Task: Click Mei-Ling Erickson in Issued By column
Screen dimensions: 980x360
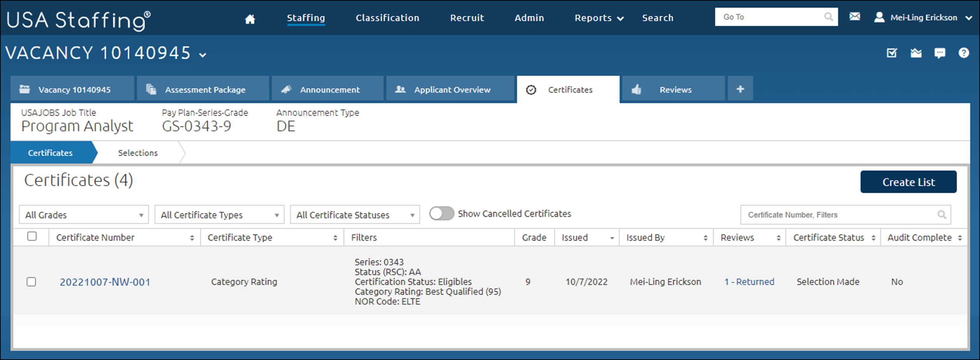Action: tap(665, 281)
